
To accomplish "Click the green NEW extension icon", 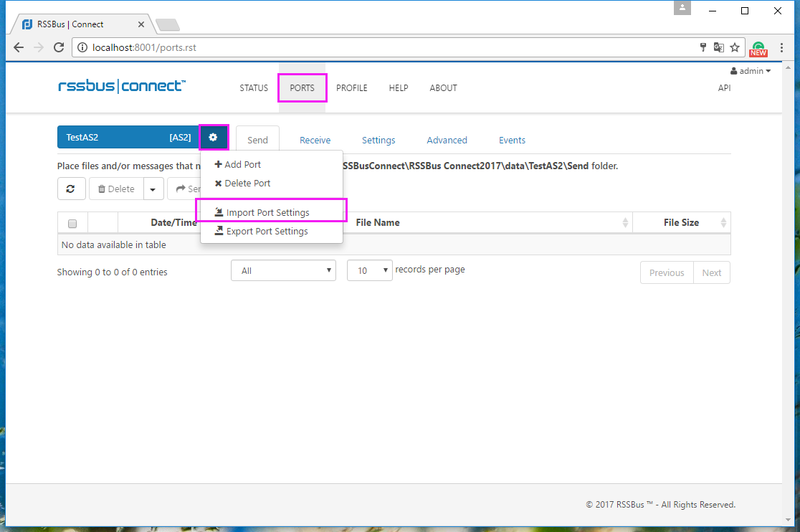I will coord(758,49).
